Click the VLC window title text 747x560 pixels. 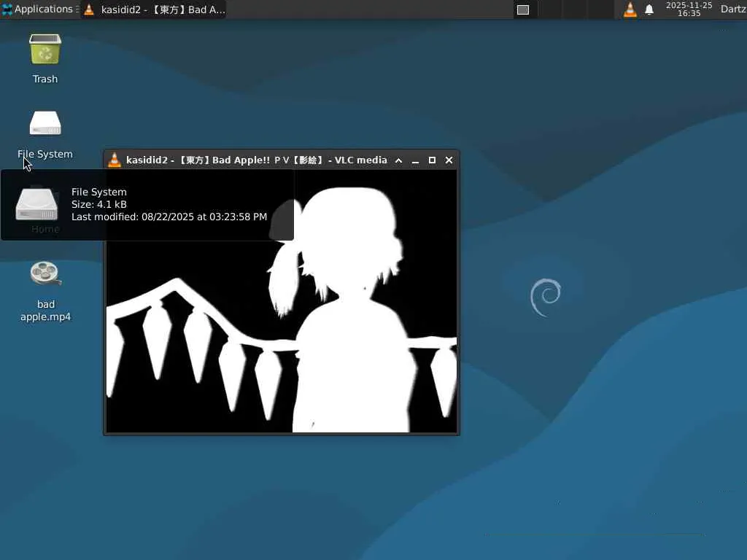point(256,160)
